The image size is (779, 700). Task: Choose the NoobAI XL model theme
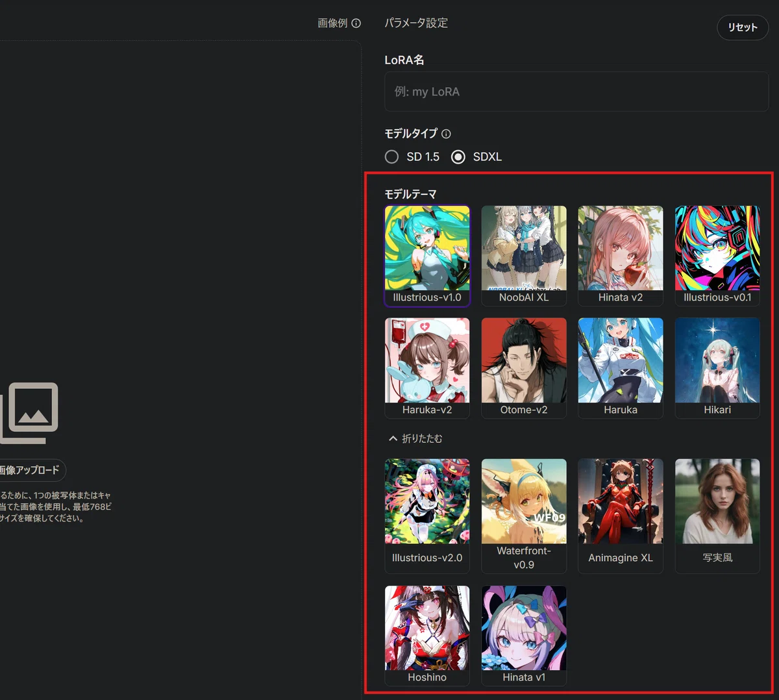pos(524,256)
